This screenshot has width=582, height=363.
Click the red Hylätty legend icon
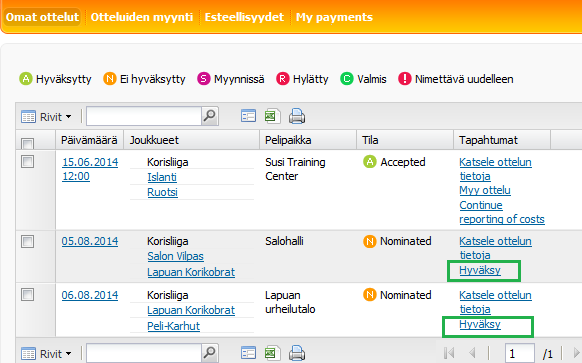pyautogui.click(x=282, y=79)
